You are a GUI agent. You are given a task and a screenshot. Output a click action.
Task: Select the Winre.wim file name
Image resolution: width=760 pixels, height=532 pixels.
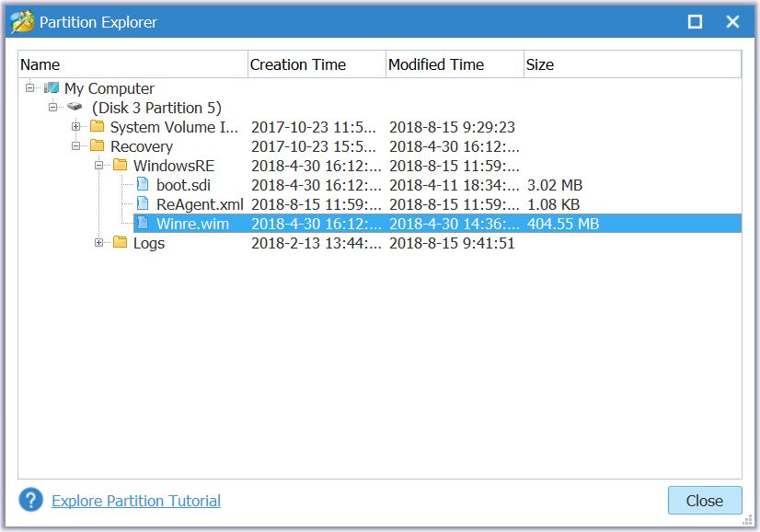(192, 224)
